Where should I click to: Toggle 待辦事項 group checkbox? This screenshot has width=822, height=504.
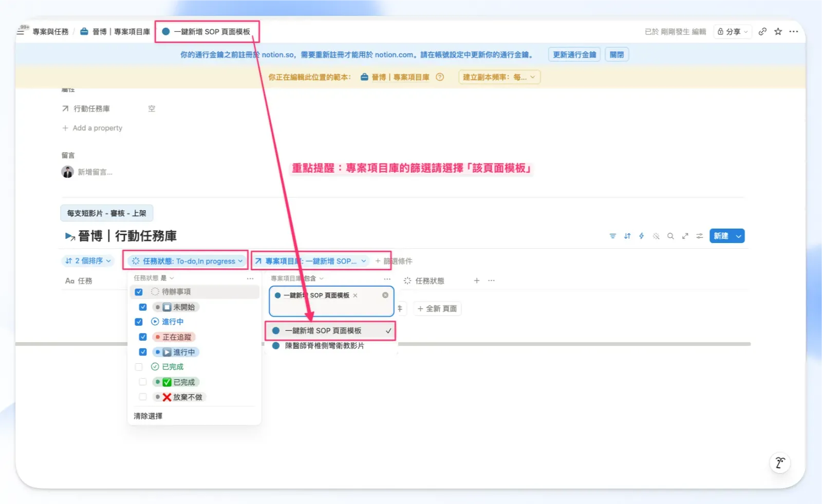[139, 292]
